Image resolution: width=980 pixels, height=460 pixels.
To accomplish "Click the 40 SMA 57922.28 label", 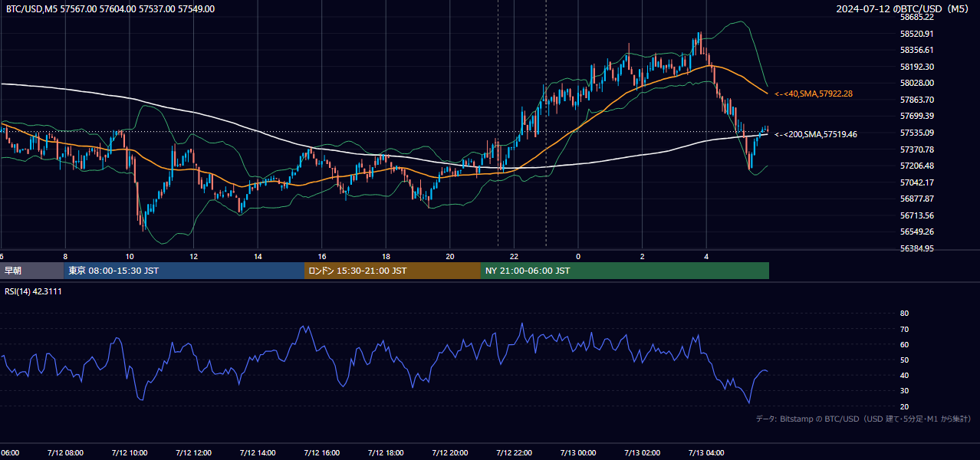I will click(x=814, y=94).
